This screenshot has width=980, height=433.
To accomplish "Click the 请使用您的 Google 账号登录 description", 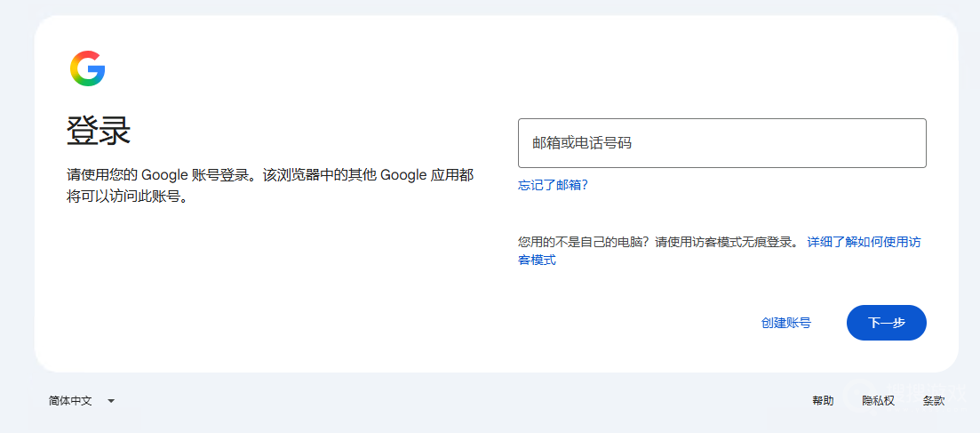I will pyautogui.click(x=269, y=186).
